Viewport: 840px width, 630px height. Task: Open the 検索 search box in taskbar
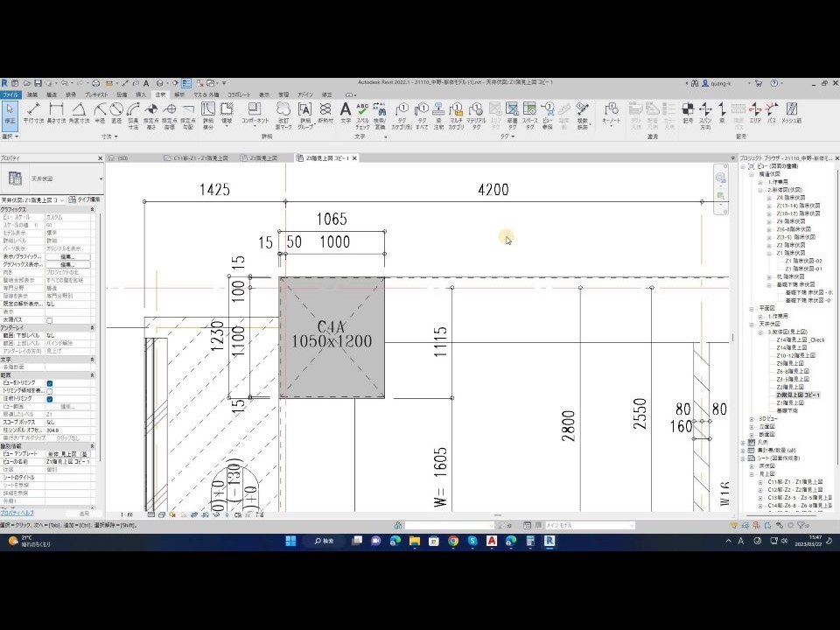point(325,541)
